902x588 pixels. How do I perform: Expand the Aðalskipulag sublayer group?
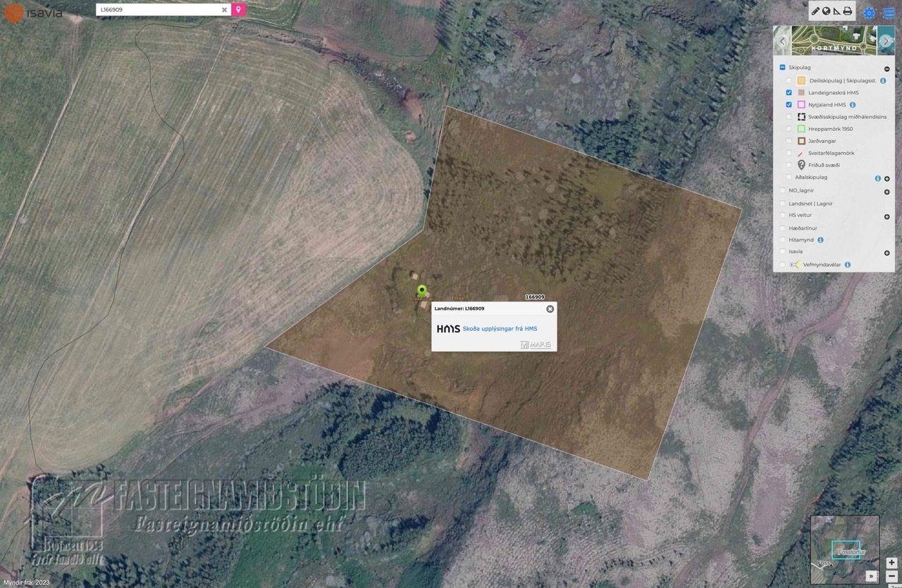click(886, 179)
